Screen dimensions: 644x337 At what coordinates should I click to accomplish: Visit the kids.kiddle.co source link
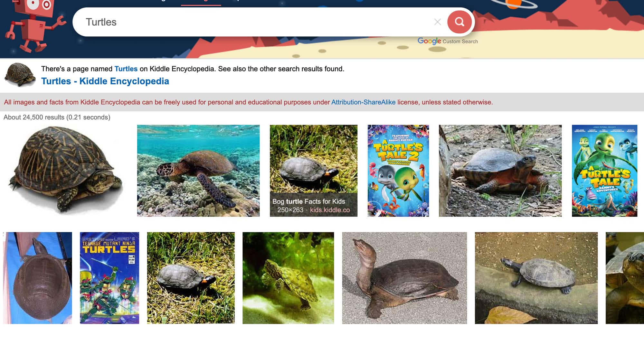click(x=330, y=210)
